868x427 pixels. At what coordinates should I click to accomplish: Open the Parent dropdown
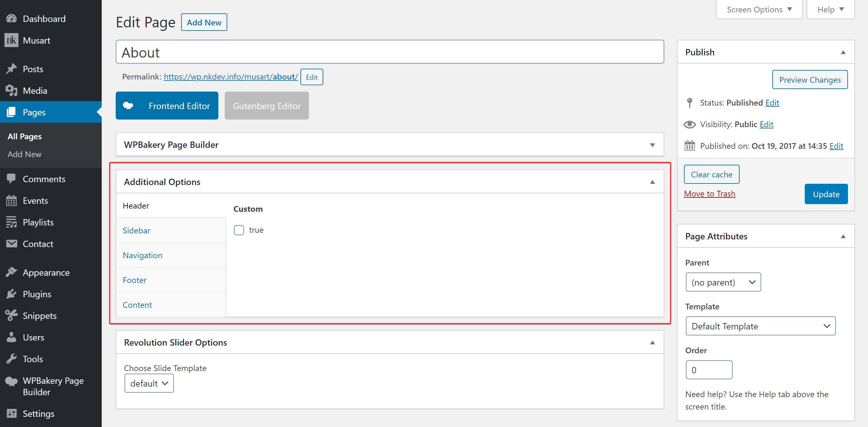723,282
